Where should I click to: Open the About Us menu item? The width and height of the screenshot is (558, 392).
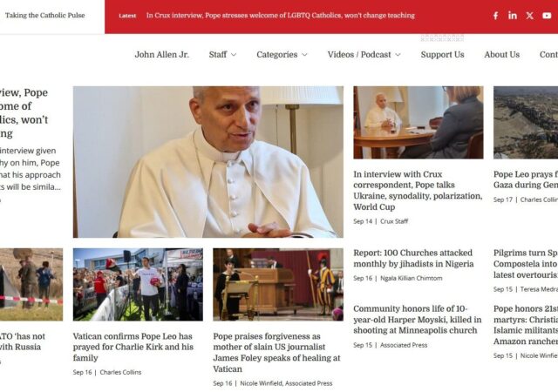[502, 54]
